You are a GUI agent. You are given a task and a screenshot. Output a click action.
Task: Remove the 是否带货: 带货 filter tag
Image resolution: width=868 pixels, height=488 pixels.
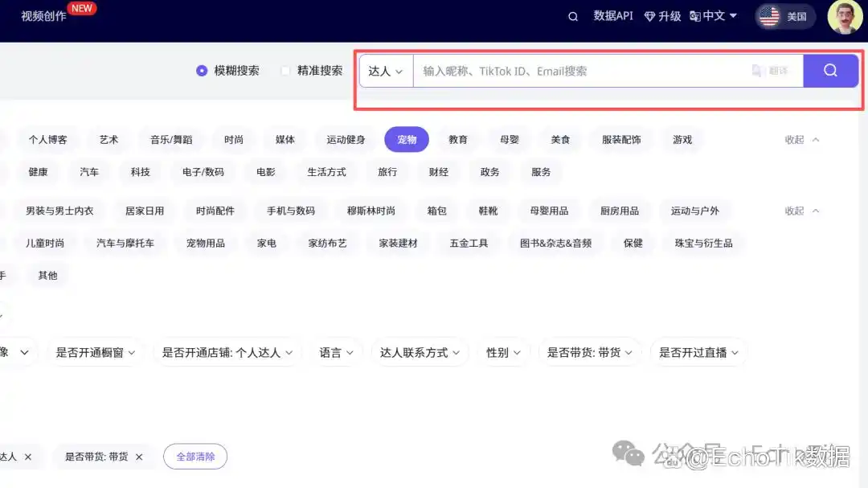point(139,457)
